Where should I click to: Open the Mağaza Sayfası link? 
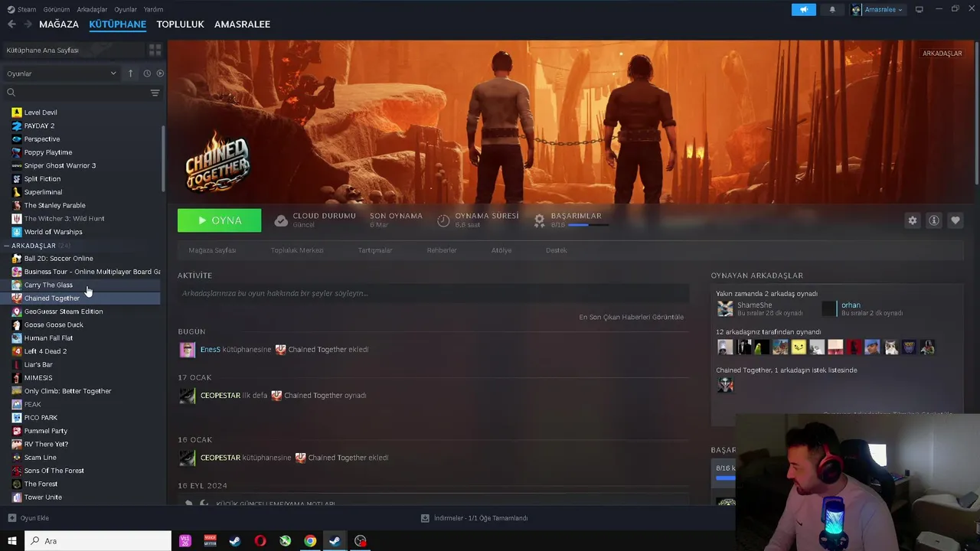pyautogui.click(x=212, y=250)
